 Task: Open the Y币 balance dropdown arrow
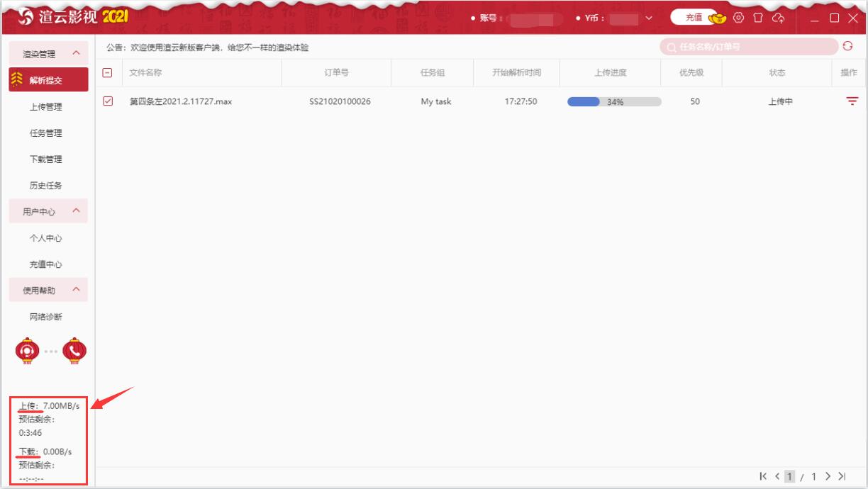(x=648, y=18)
